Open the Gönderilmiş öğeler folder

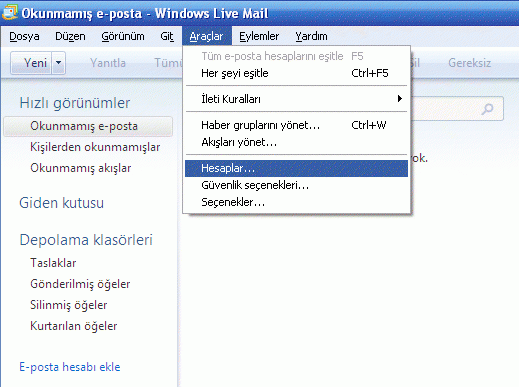tap(80, 284)
